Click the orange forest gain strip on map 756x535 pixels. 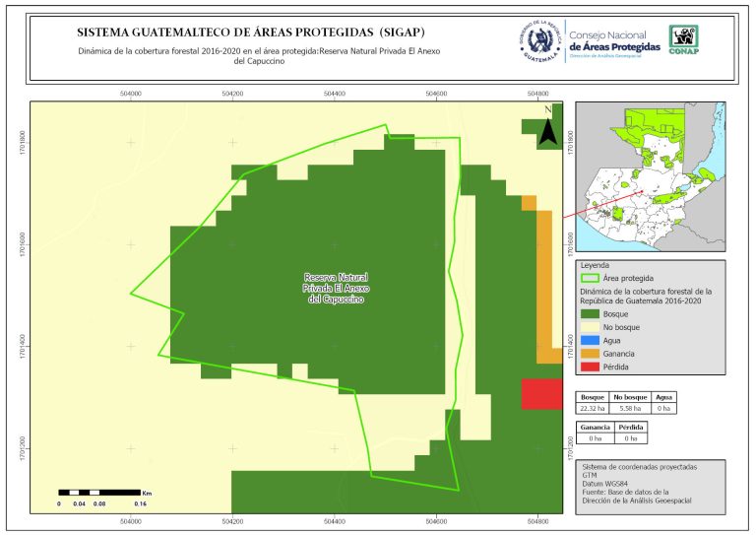(543, 286)
